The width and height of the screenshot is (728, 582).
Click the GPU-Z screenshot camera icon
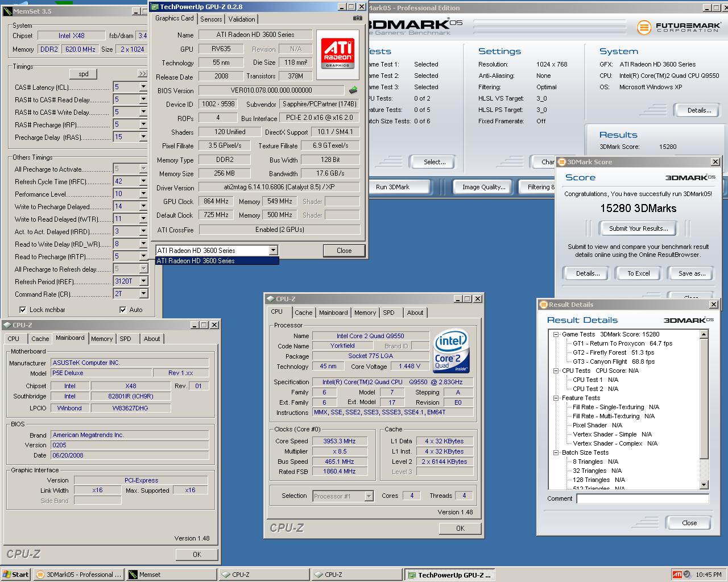click(357, 18)
